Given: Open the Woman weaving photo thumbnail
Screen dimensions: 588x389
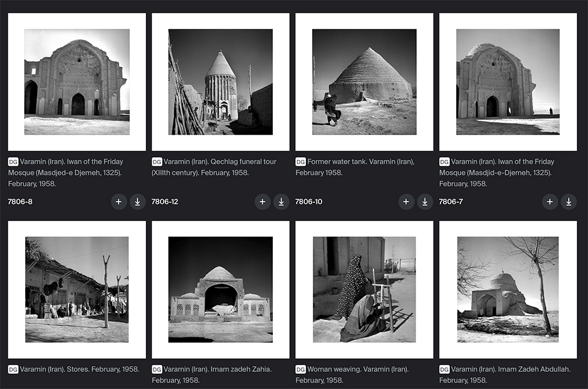Looking at the screenshot, I should 364,290.
